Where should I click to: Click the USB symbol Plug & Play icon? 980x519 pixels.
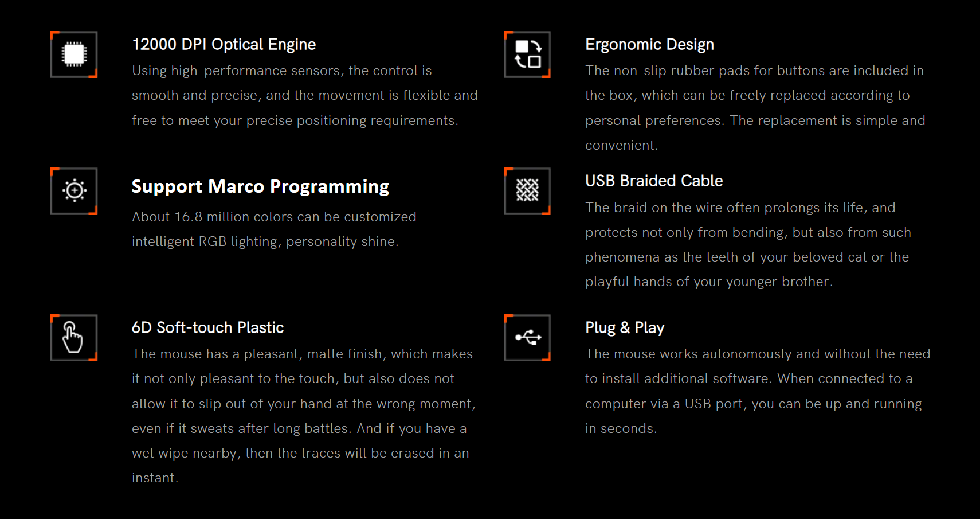(527, 338)
